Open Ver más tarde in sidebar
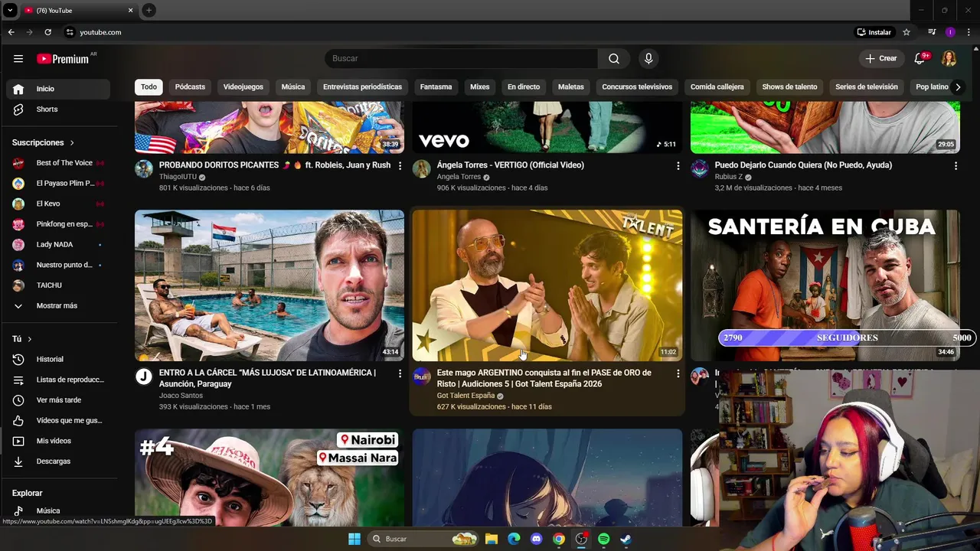Image resolution: width=980 pixels, height=551 pixels. [58, 400]
